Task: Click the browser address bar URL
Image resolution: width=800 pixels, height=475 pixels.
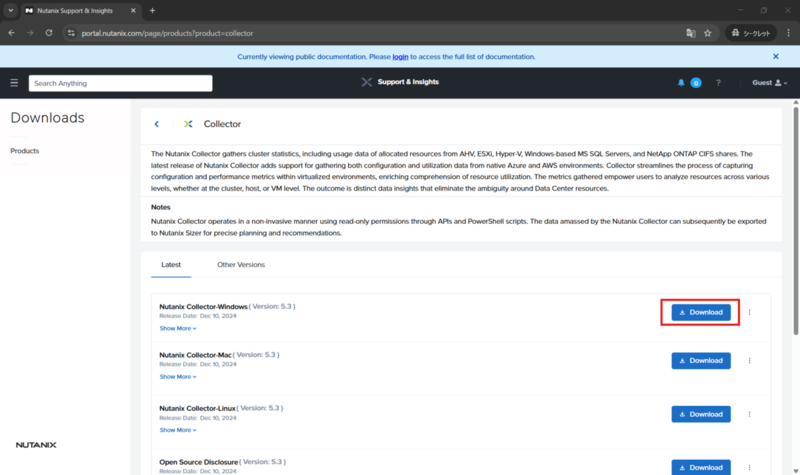Action: point(167,33)
